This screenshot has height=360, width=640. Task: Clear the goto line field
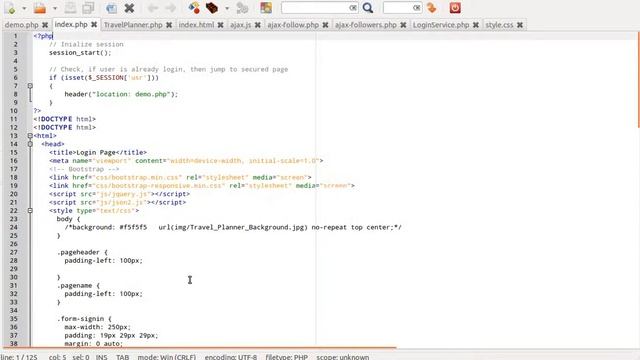[416, 8]
